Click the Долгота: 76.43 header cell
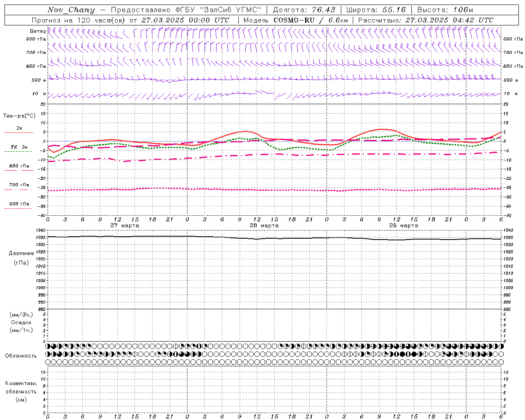This screenshot has width=525, height=420. (x=304, y=10)
